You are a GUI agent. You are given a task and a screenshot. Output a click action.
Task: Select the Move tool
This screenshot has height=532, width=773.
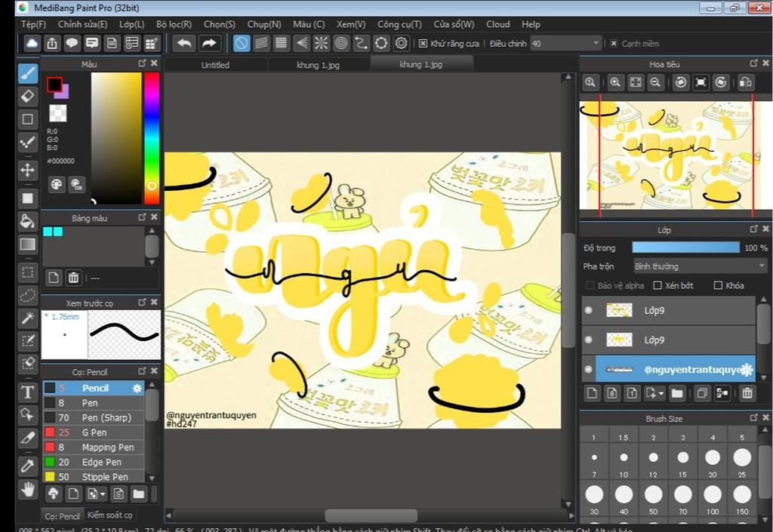[28, 170]
